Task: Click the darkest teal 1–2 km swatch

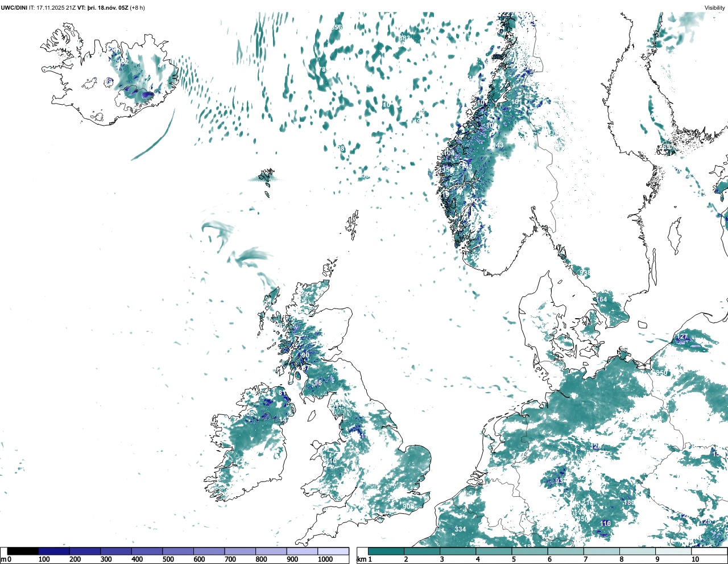Action: pos(386,551)
